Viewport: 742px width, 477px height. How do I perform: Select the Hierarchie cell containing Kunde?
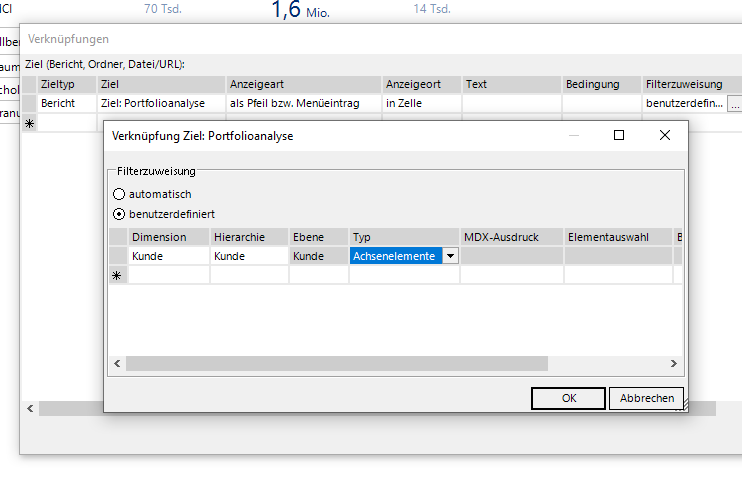pos(248,256)
